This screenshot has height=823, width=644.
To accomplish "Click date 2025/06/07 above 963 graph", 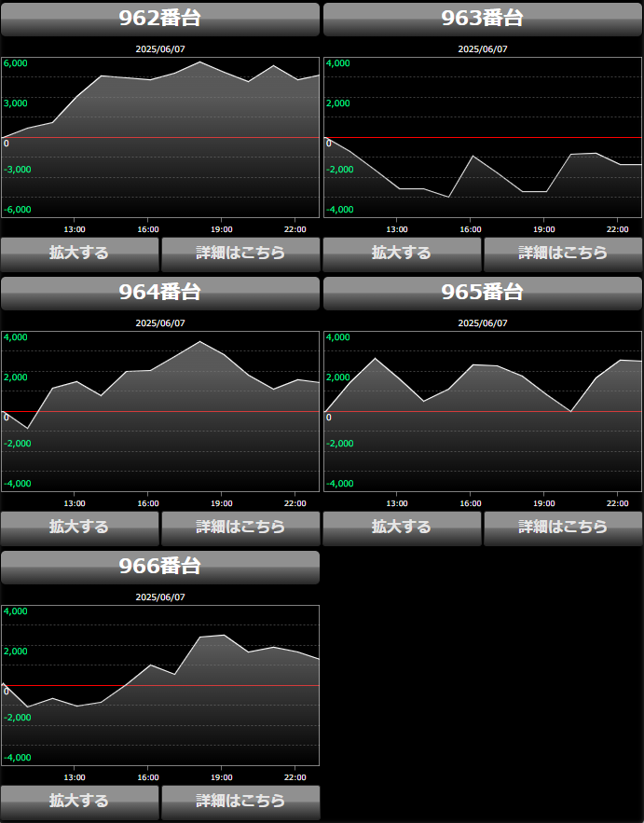I will (483, 49).
